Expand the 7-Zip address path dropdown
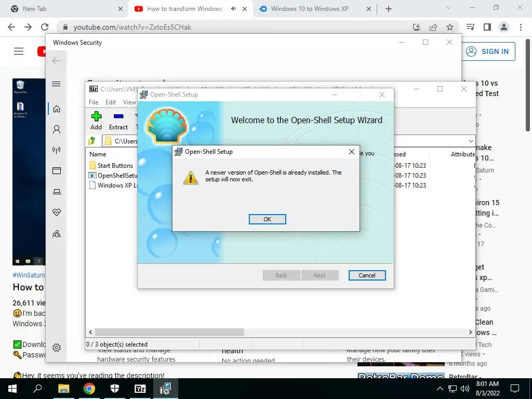This screenshot has height=399, width=532. [471, 141]
